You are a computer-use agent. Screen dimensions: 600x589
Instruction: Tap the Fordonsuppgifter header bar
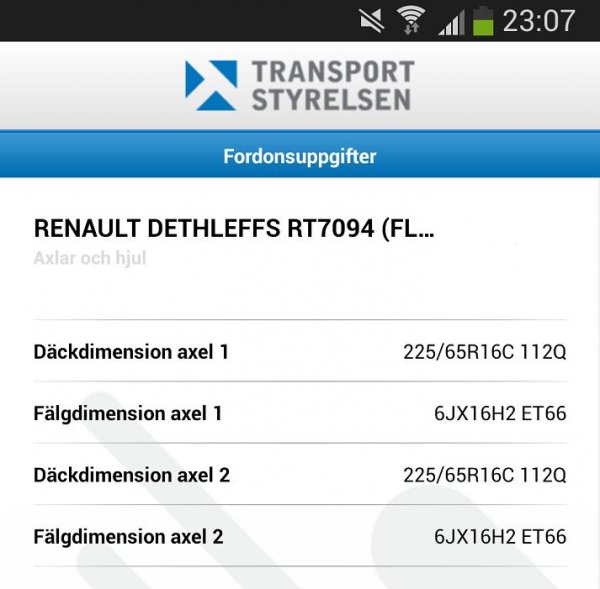coord(300,156)
